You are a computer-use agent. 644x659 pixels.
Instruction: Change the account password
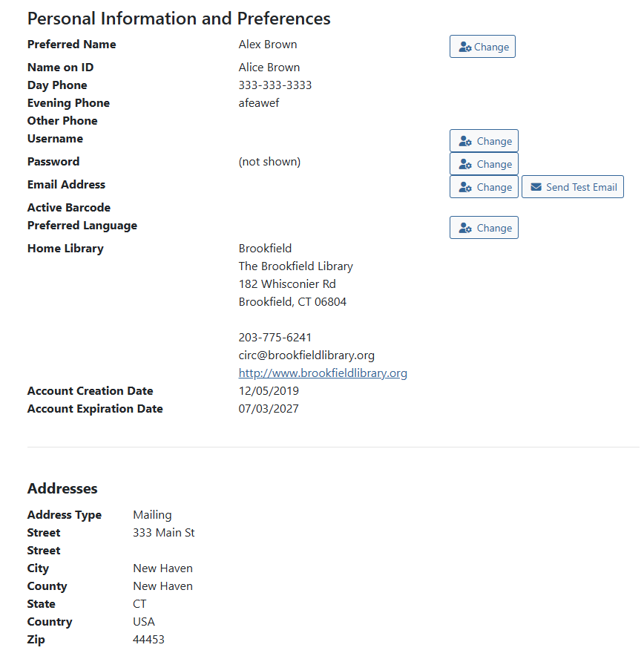pos(484,163)
